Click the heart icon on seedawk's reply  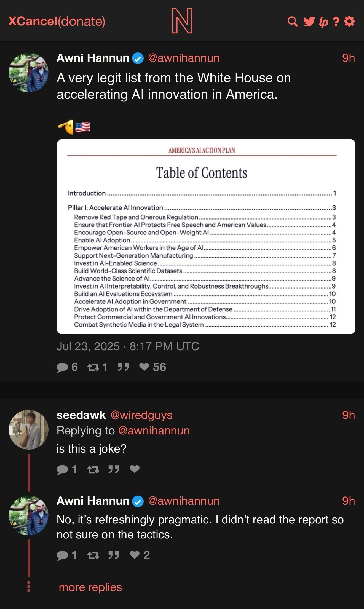click(x=135, y=469)
